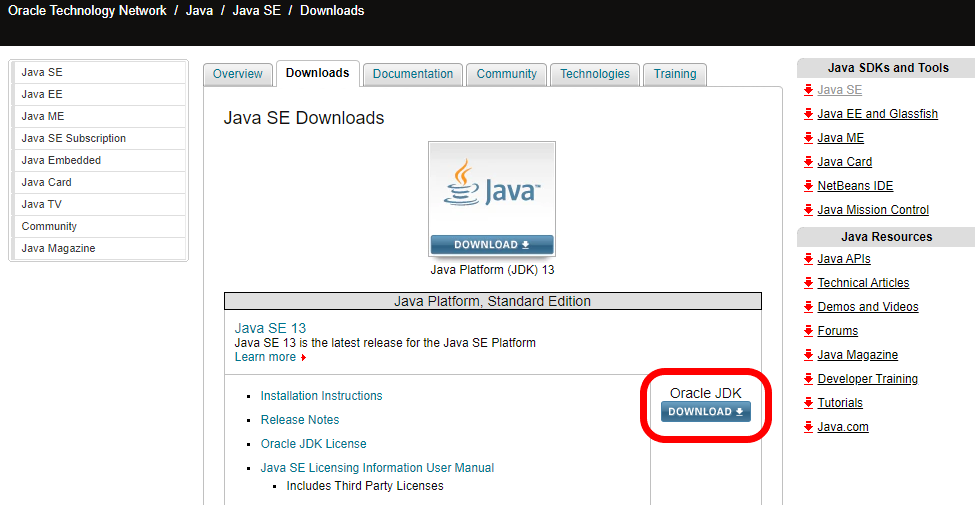Open the Java ME link under SDKs and Tools
This screenshot has height=505, width=975.
coord(841,138)
